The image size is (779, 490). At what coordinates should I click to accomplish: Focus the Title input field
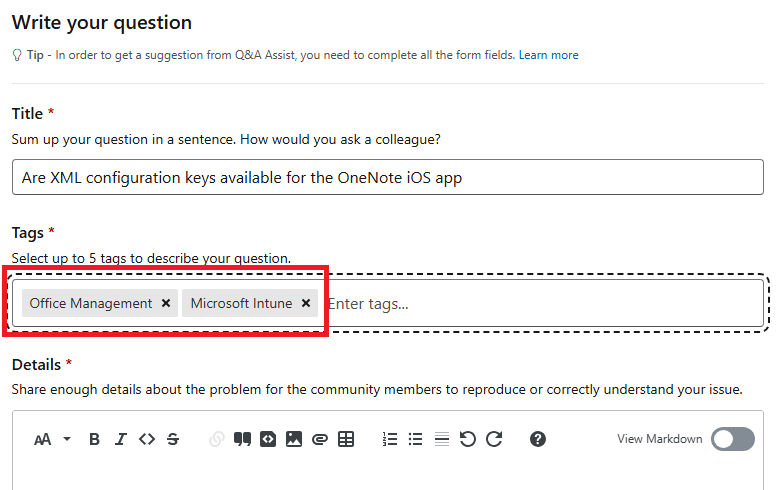[x=388, y=177]
